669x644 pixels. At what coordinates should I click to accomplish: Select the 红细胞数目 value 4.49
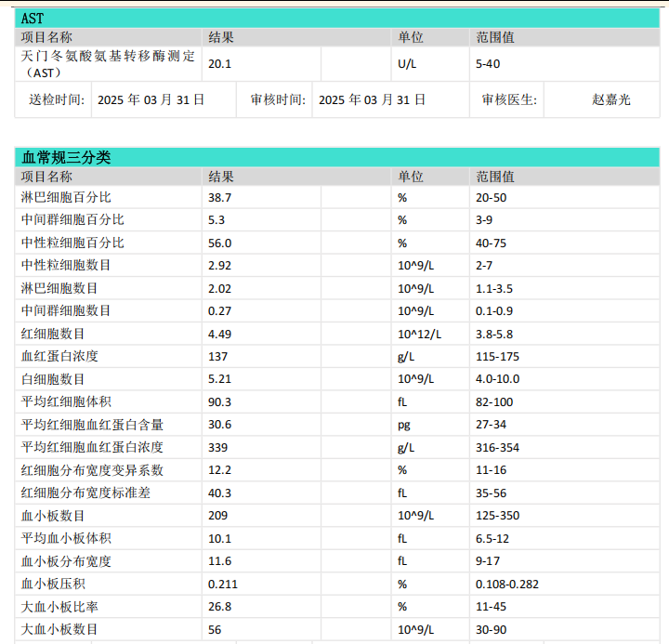point(219,334)
